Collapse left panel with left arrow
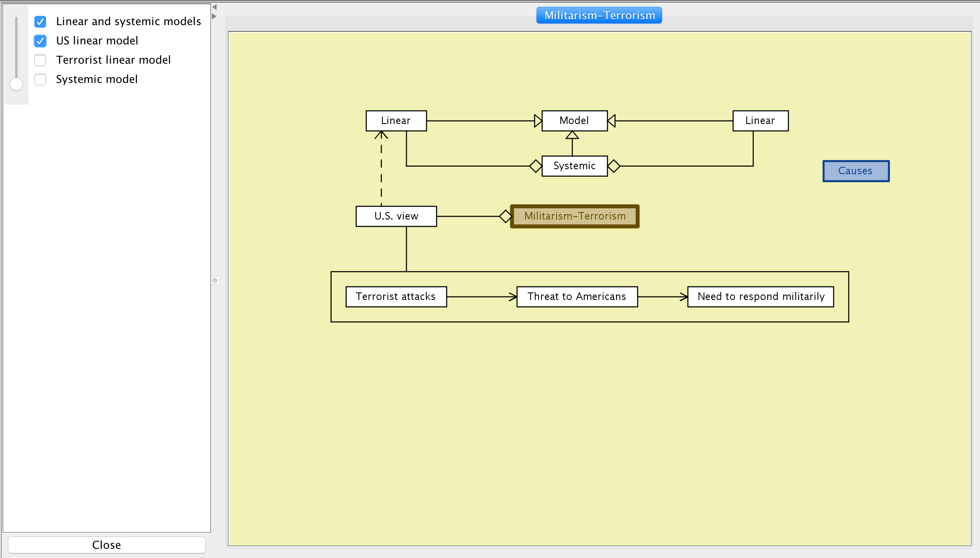This screenshot has height=558, width=980. coord(214,7)
